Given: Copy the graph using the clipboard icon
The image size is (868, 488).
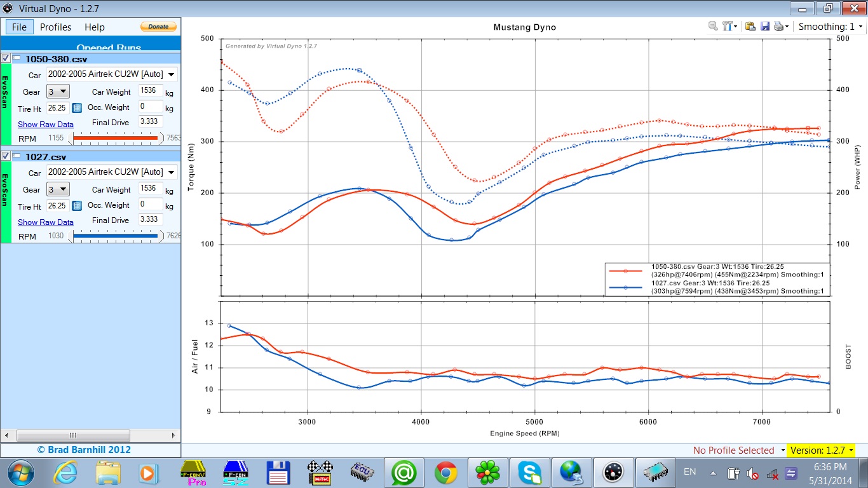Looking at the screenshot, I should tap(750, 26).
